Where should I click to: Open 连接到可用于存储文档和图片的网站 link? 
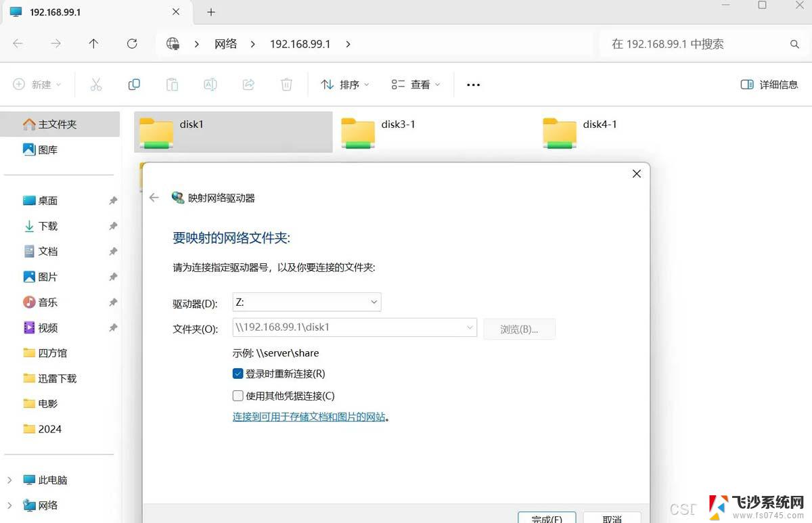click(309, 417)
